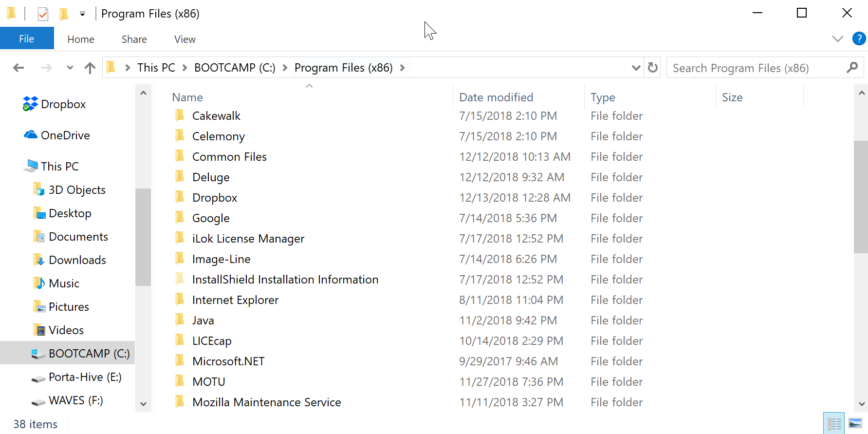Select the LICEcap folder
This screenshot has width=868, height=434.
212,341
